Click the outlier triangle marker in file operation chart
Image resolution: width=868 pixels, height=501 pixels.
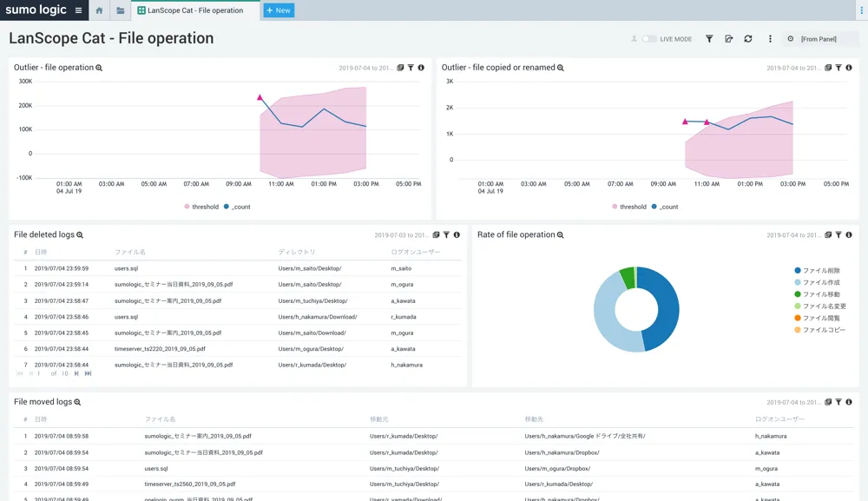260,98
